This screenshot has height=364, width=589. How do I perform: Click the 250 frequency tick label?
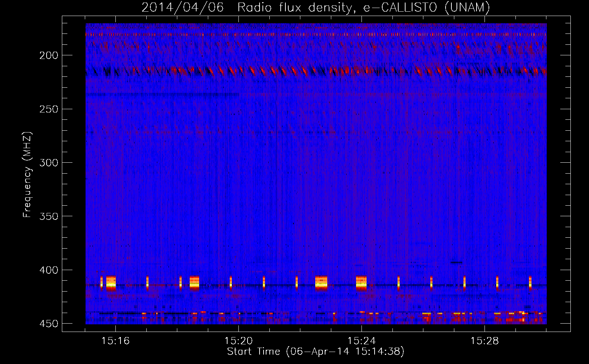49,109
